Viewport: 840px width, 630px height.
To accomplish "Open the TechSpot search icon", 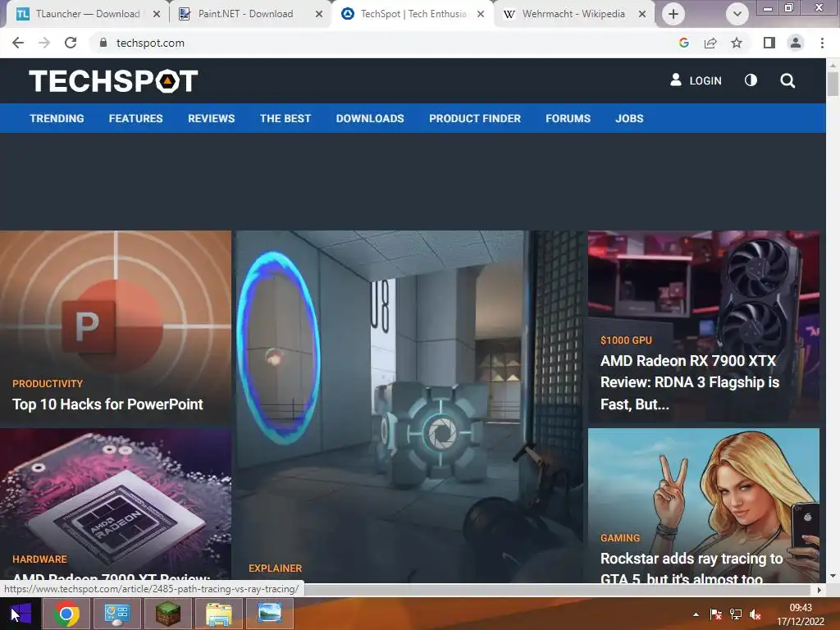I will 787,81.
